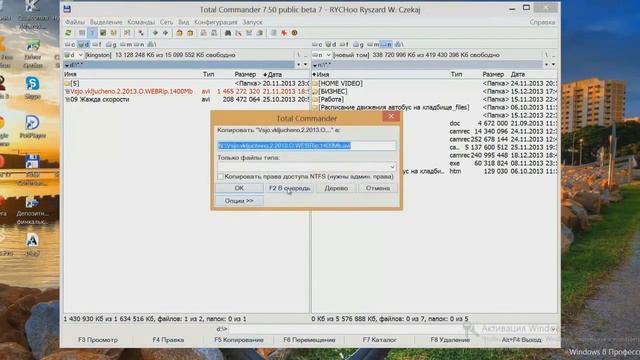Click the right-pointing Forward arrow toolbar icon

coord(165,33)
